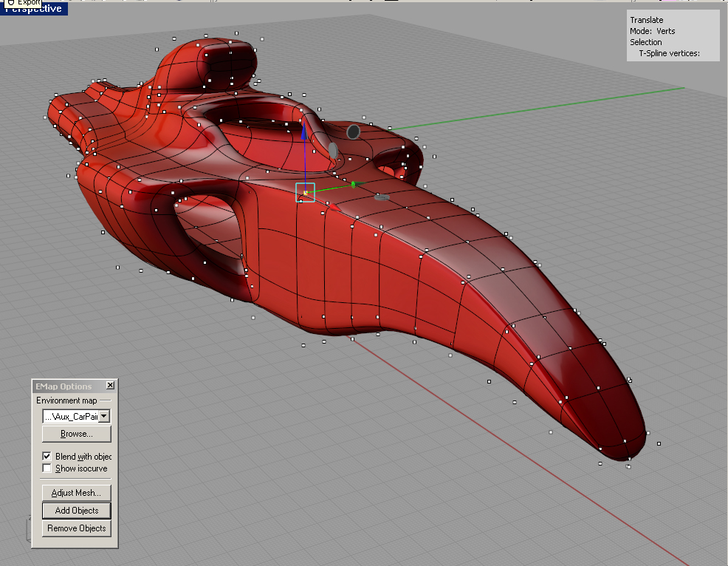Click the blue Z-axis arrow of manipulator
The height and width of the screenshot is (566, 728).
[x=303, y=133]
